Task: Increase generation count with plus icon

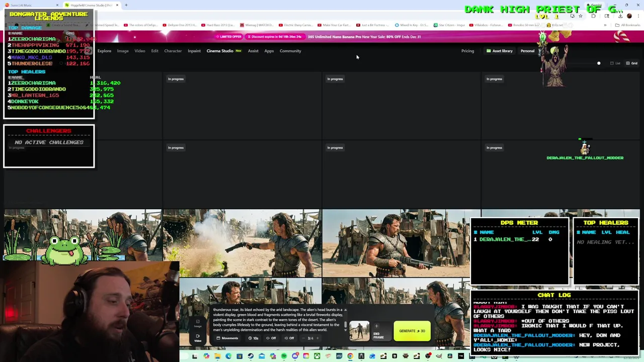Action: click(x=317, y=338)
